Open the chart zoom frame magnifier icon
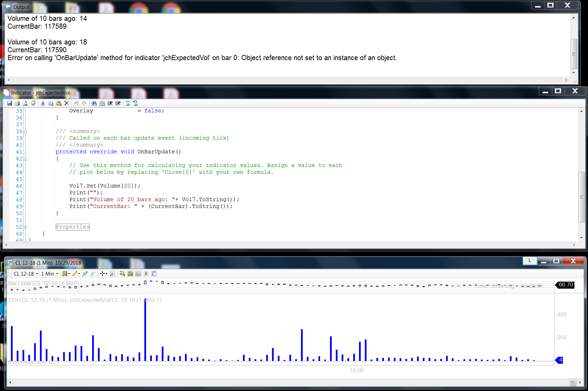Viewport: 588px width, 391px height. (x=113, y=274)
